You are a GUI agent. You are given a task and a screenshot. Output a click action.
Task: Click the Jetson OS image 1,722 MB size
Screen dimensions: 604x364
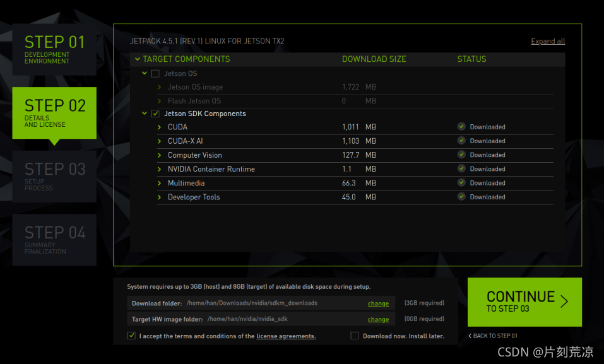click(359, 87)
